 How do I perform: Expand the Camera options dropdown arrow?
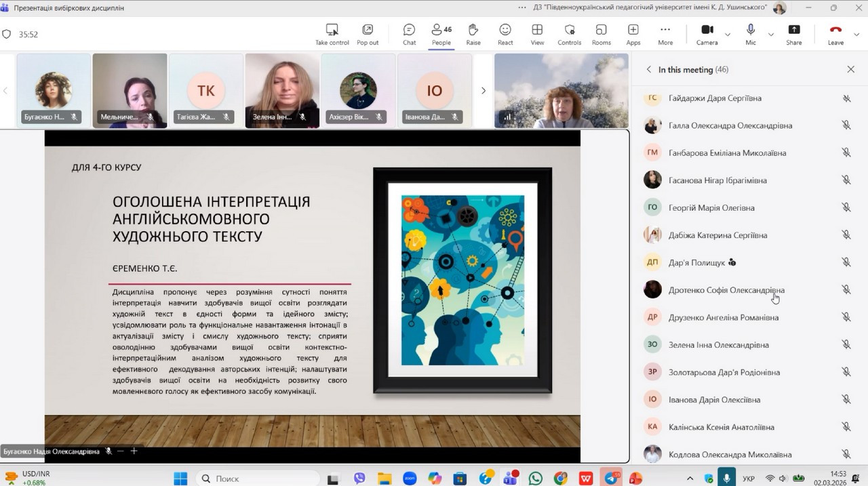point(728,35)
